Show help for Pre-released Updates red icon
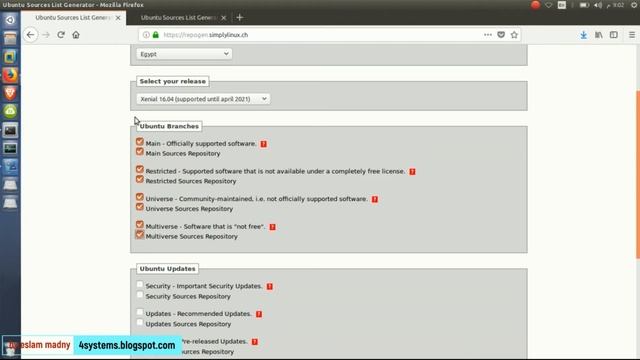The height and width of the screenshot is (360, 640). click(255, 342)
